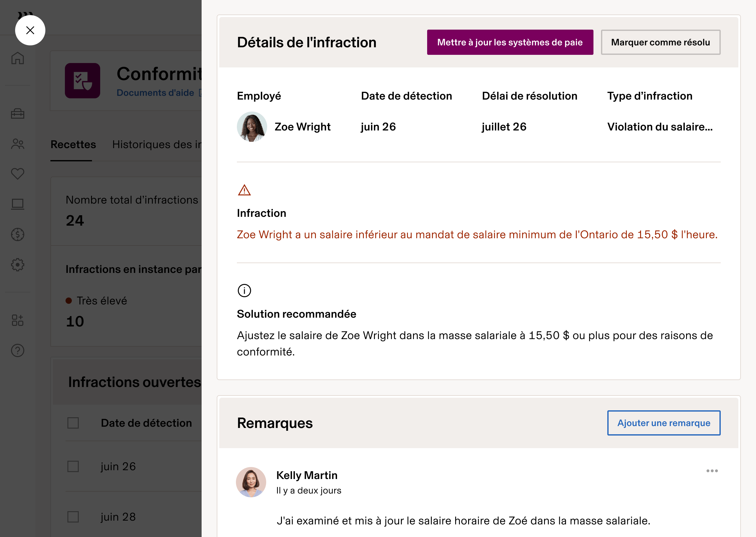
Task: Click Ajouter une remarque
Action: coord(663,423)
